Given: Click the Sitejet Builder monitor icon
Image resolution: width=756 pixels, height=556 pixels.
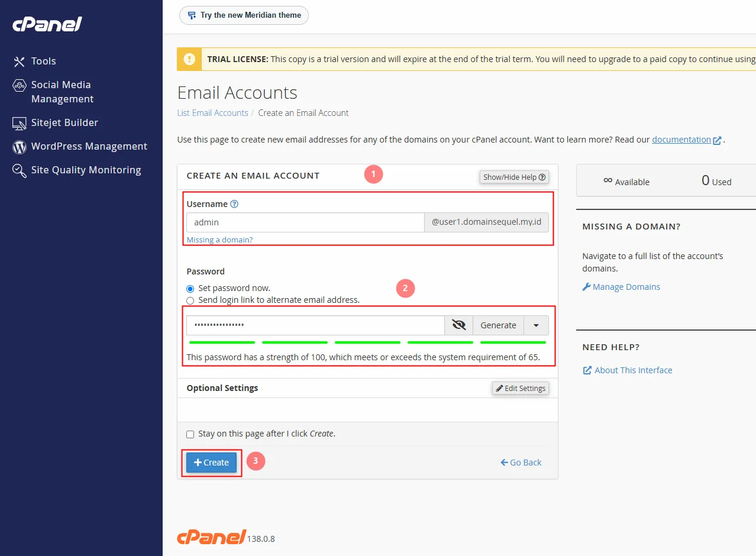Looking at the screenshot, I should [x=20, y=123].
